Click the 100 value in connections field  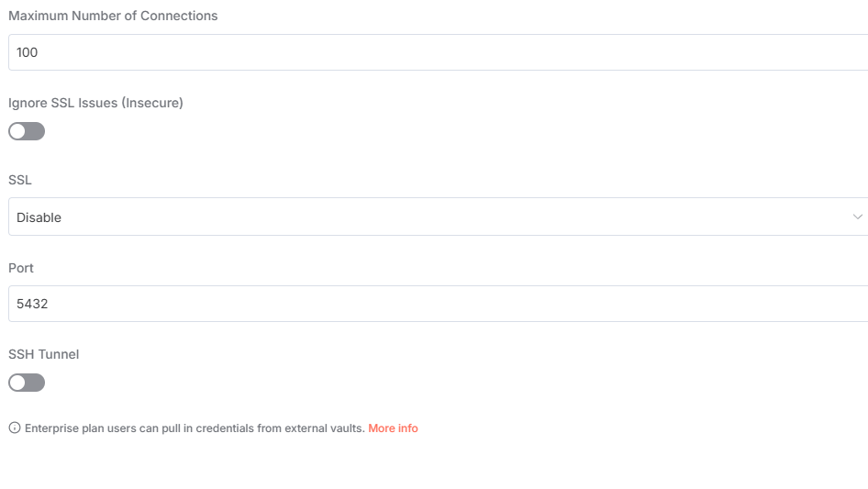[28, 52]
